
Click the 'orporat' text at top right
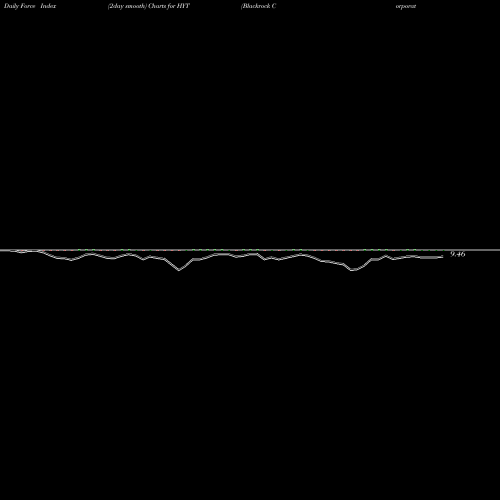[406, 6]
